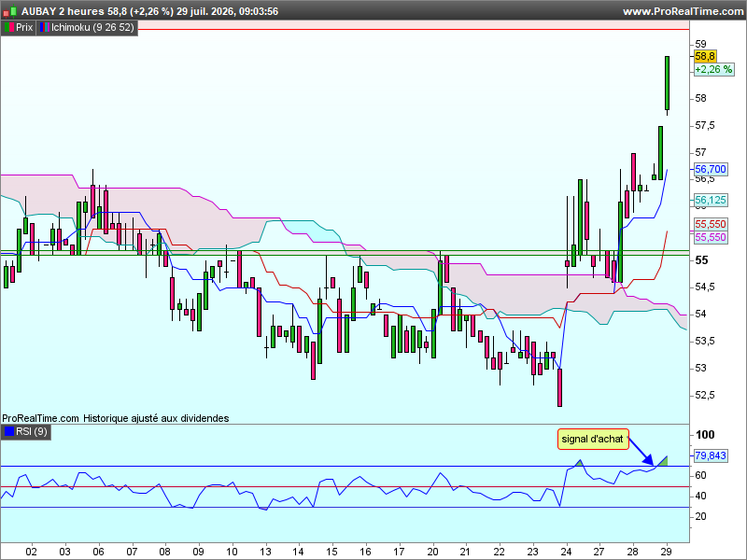The width and height of the screenshot is (747, 560).
Task: Click the date label 20 on time axis
Action: point(432,552)
